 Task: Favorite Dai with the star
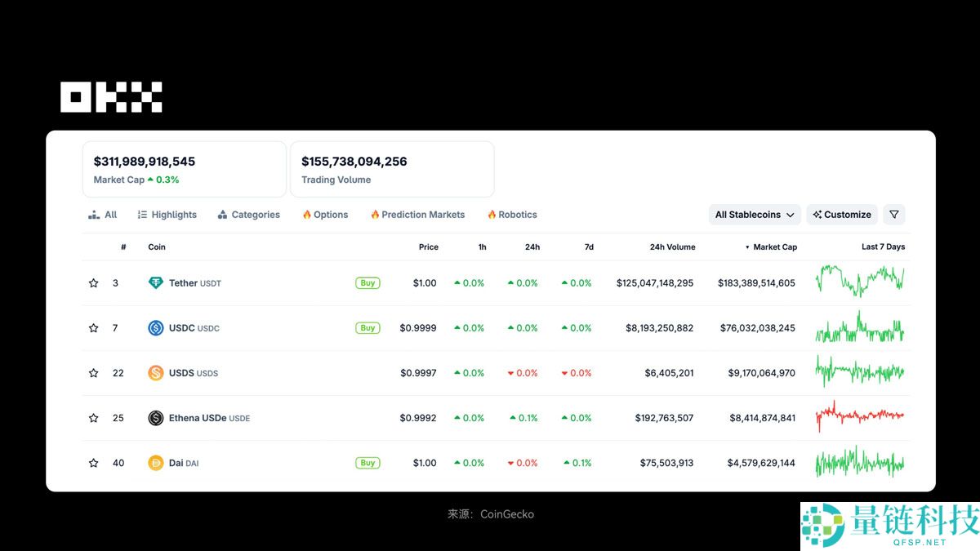pos(94,463)
